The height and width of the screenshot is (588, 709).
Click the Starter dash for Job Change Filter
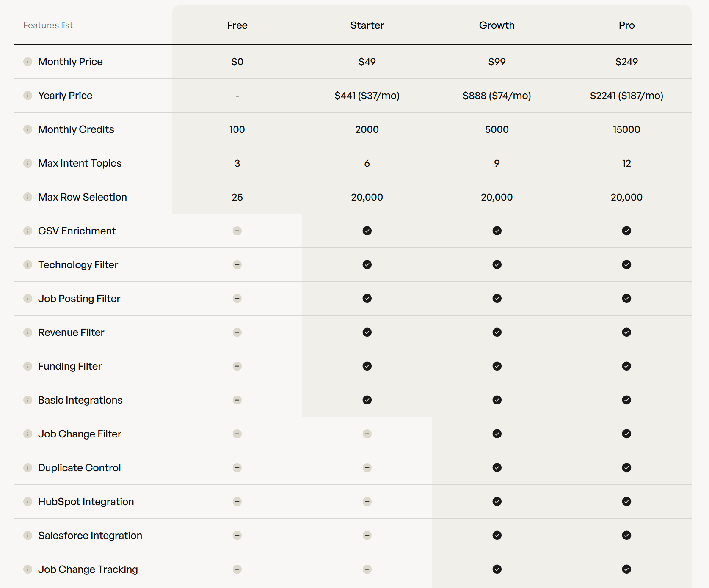(x=367, y=434)
